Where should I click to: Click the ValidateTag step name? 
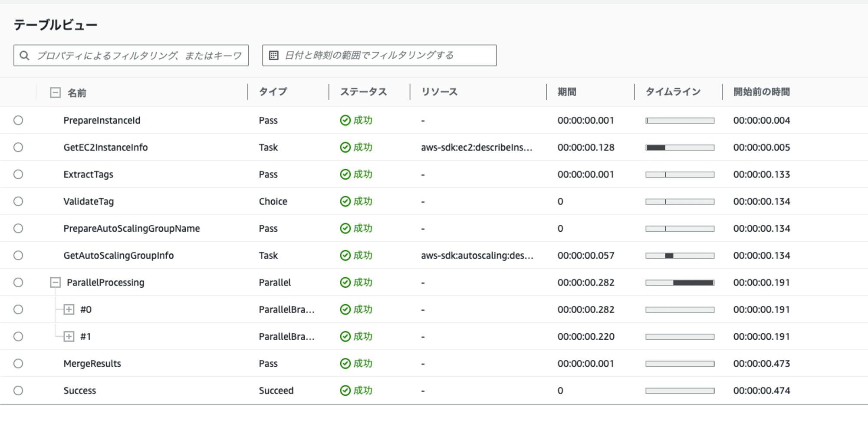click(89, 201)
